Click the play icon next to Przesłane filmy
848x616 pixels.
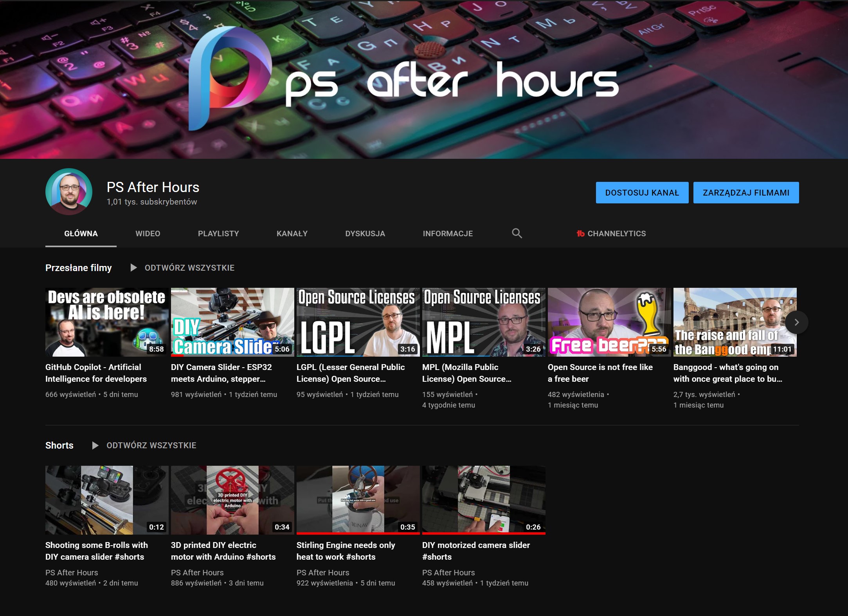(x=133, y=268)
